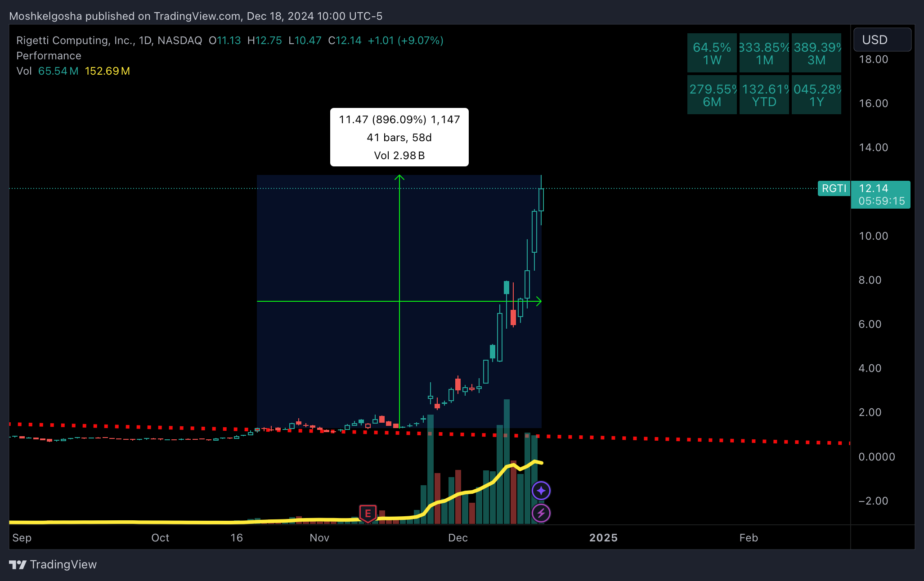Click the tallest green volume bar
The image size is (924, 581).
(x=507, y=461)
